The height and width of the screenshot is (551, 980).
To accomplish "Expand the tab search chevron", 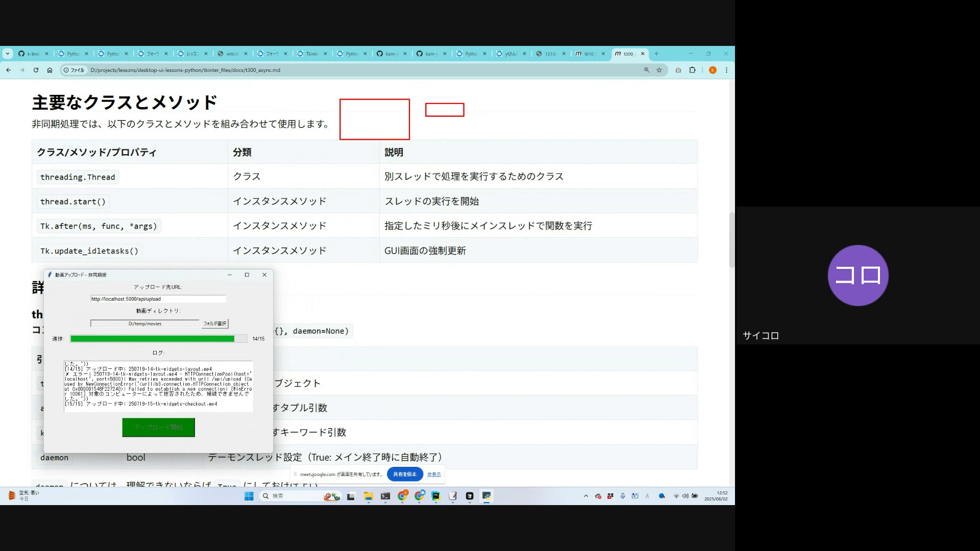I will click(x=8, y=54).
